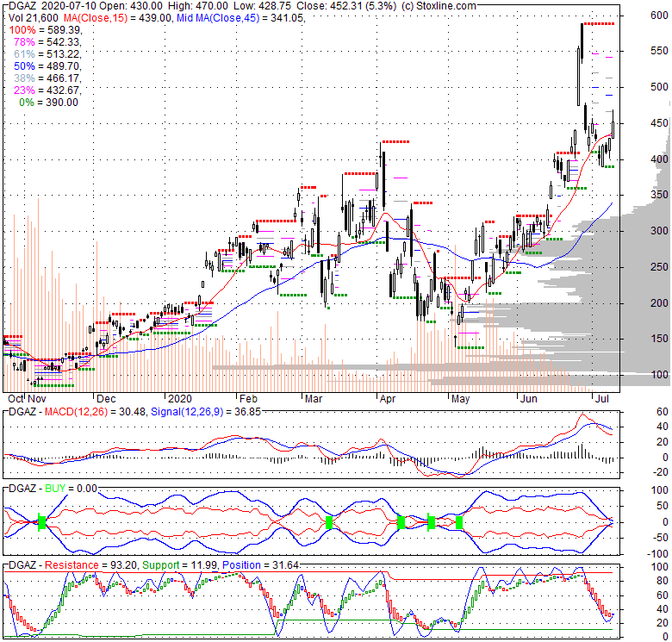Click the Nov date axis label
The height and width of the screenshot is (642, 672).
point(37,399)
